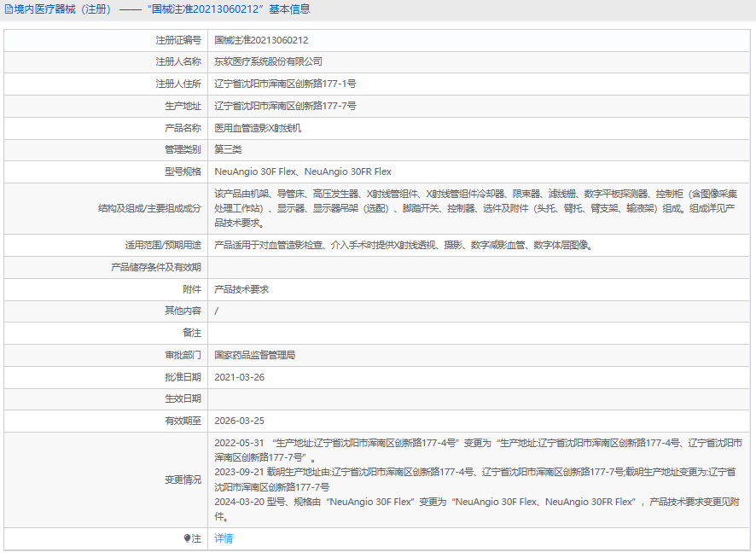The width and height of the screenshot is (756, 558).
Task: Click the 审批部门 label
Action: point(183,355)
